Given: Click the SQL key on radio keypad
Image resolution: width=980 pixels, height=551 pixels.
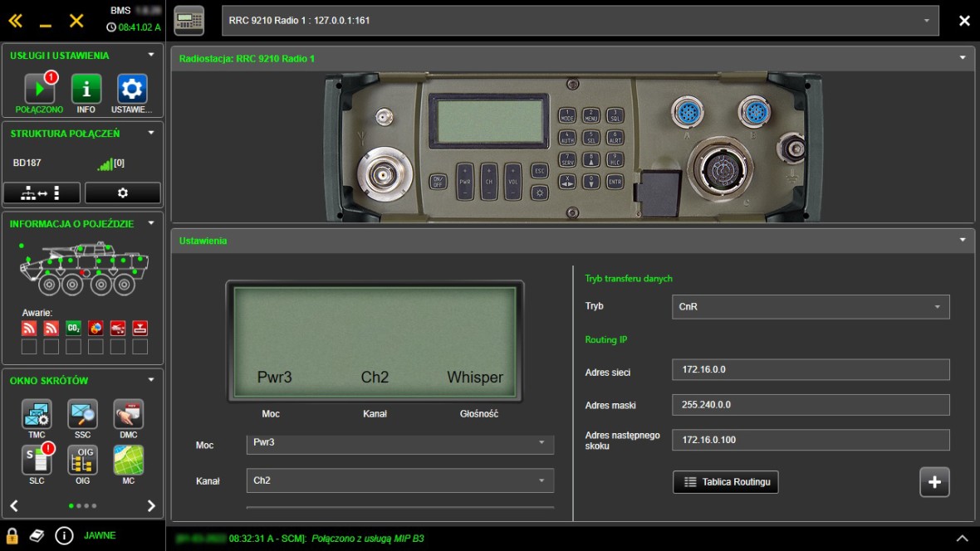Looking at the screenshot, I should 615,115.
